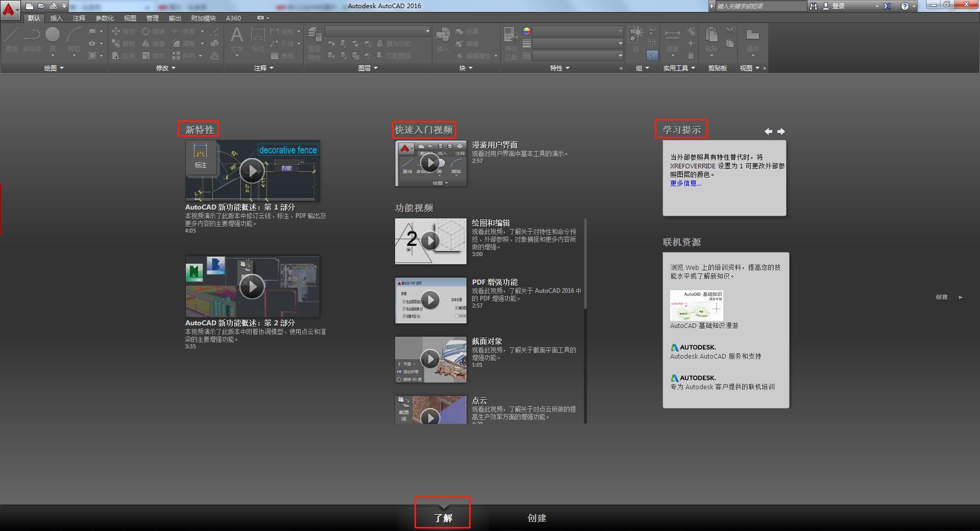
Task: Select the 了解 tab at bottom
Action: pos(443,518)
